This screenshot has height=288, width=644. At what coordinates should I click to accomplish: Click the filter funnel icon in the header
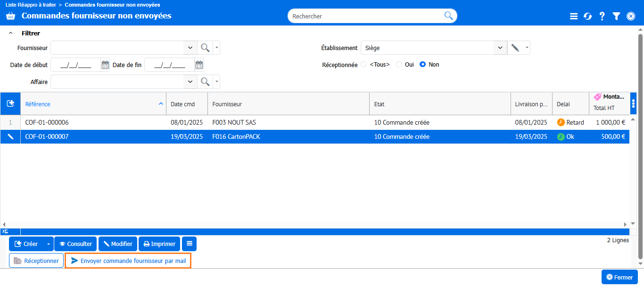click(616, 16)
